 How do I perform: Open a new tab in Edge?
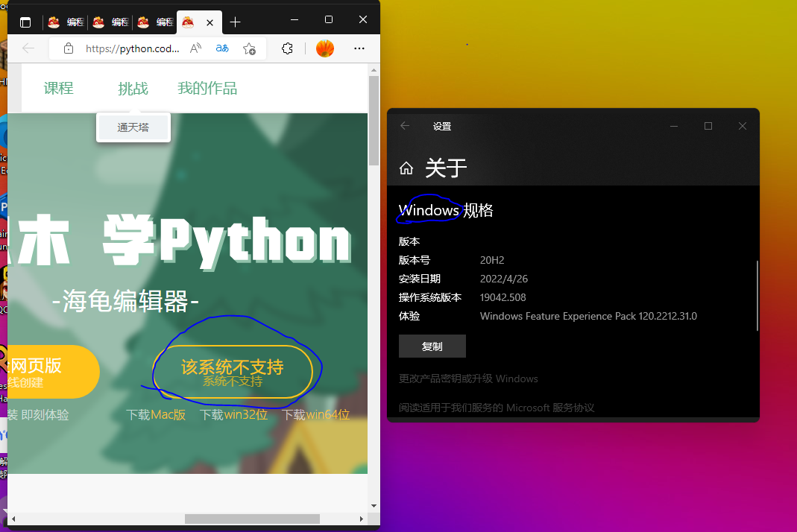pyautogui.click(x=235, y=22)
